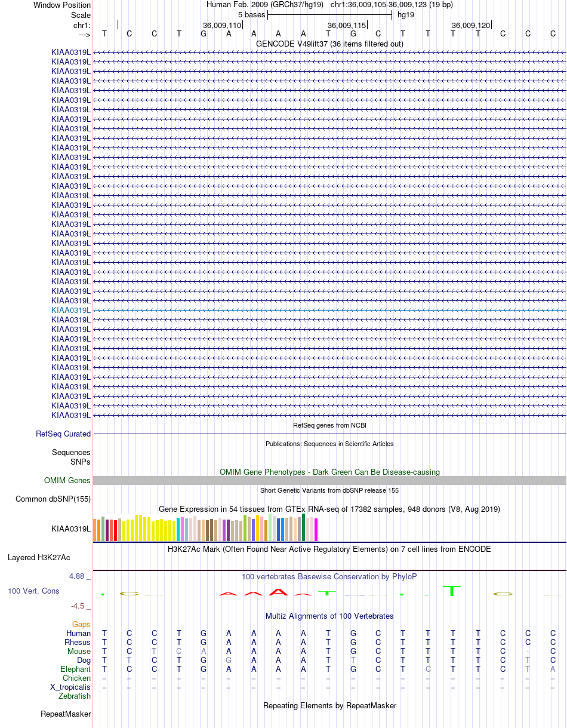Open Short Genetic Variants from dbSNP title
Image resolution: width=567 pixels, height=728 pixels.
(x=329, y=490)
